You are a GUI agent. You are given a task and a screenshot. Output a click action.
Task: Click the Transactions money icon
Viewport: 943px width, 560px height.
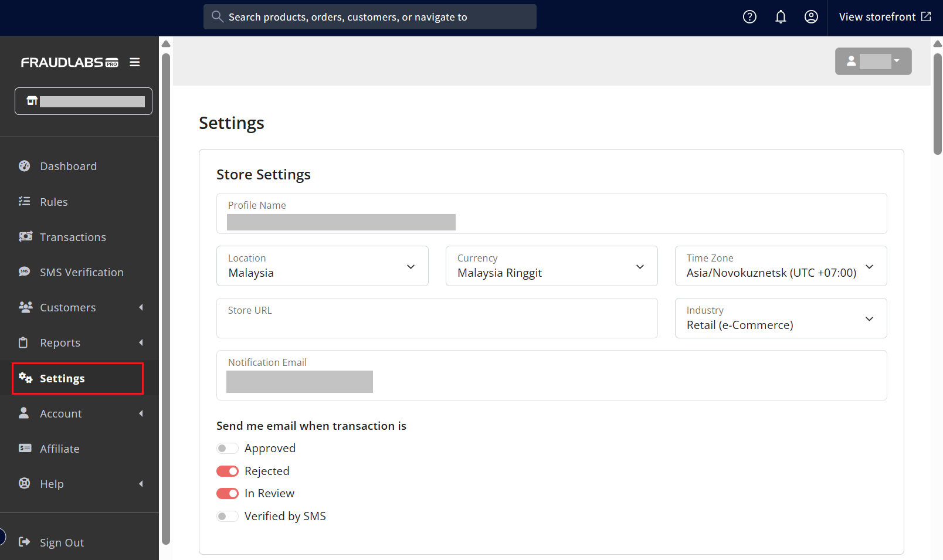pyautogui.click(x=25, y=236)
